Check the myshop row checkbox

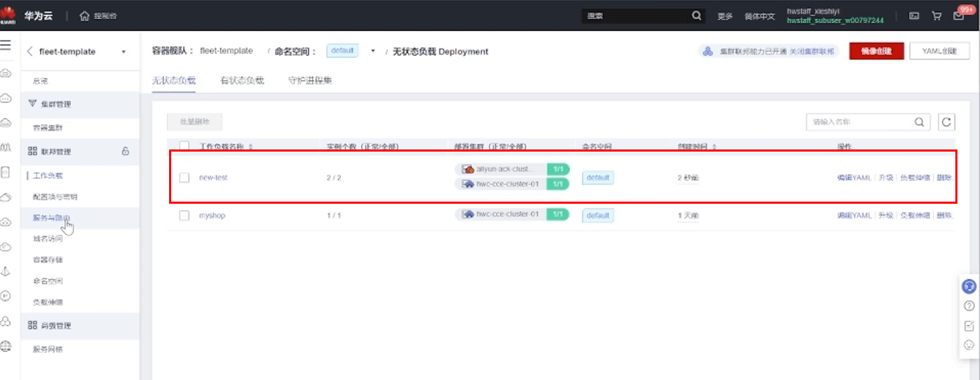185,216
